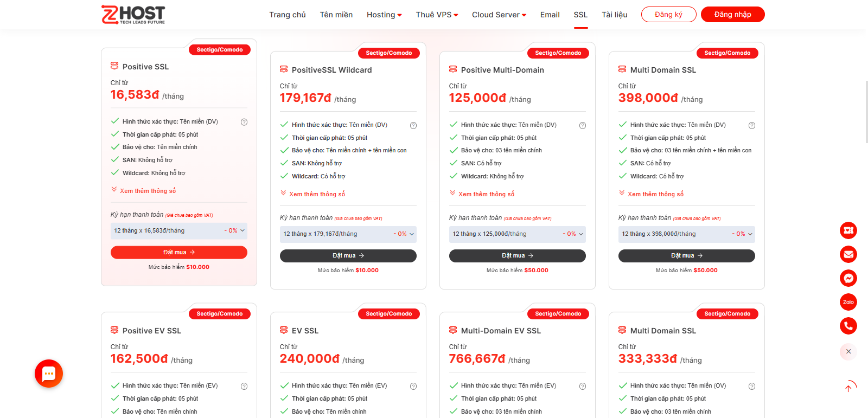Expand the Thuê VPS menu
868x418 pixels.
(x=437, y=15)
